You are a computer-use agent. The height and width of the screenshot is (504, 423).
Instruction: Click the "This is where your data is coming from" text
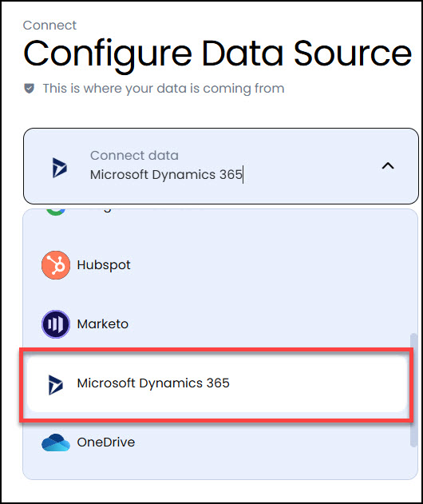point(164,89)
